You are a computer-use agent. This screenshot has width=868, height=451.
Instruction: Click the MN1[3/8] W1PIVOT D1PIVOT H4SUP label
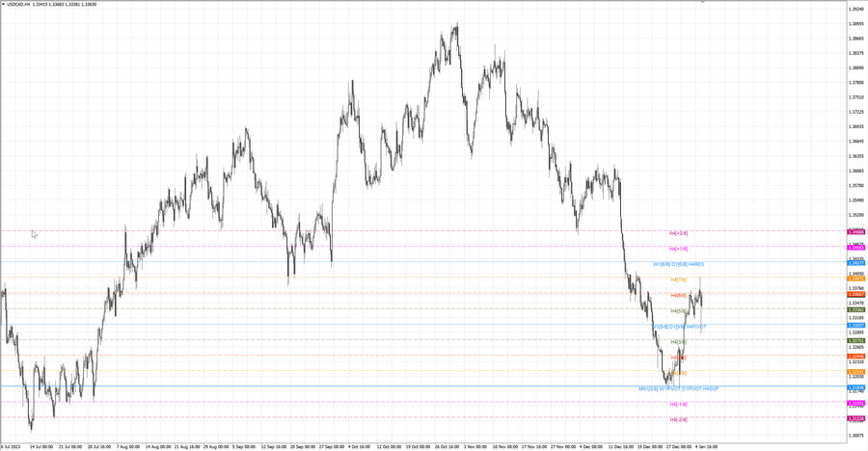click(x=679, y=389)
